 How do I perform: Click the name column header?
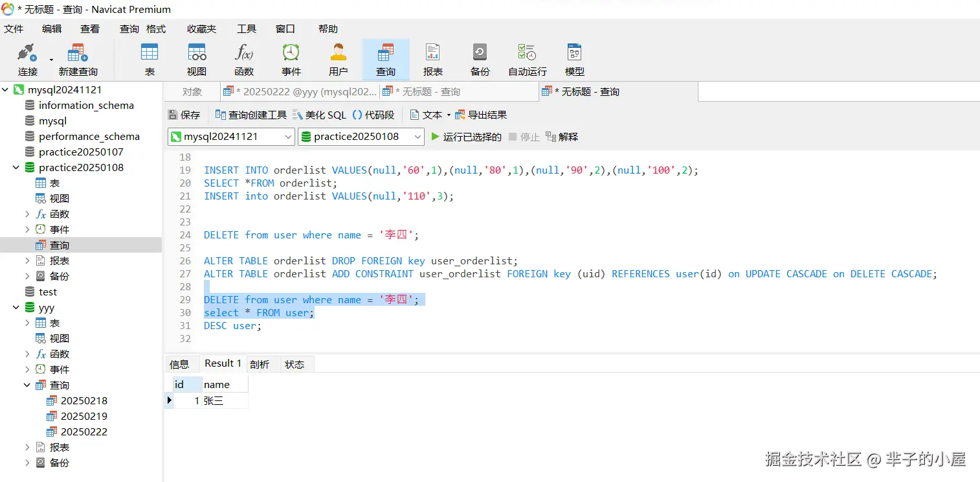point(225,385)
